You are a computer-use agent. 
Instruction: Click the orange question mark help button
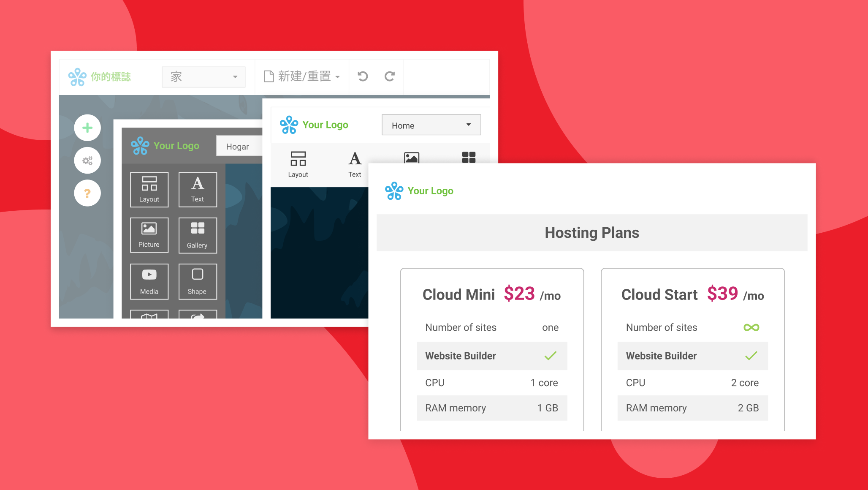[87, 193]
